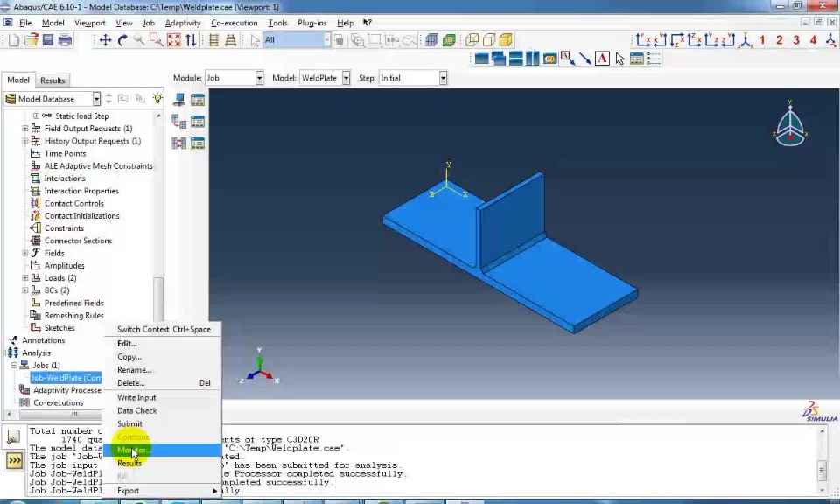Expand the Loads (2) node
The width and height of the screenshot is (840, 504).
point(25,278)
